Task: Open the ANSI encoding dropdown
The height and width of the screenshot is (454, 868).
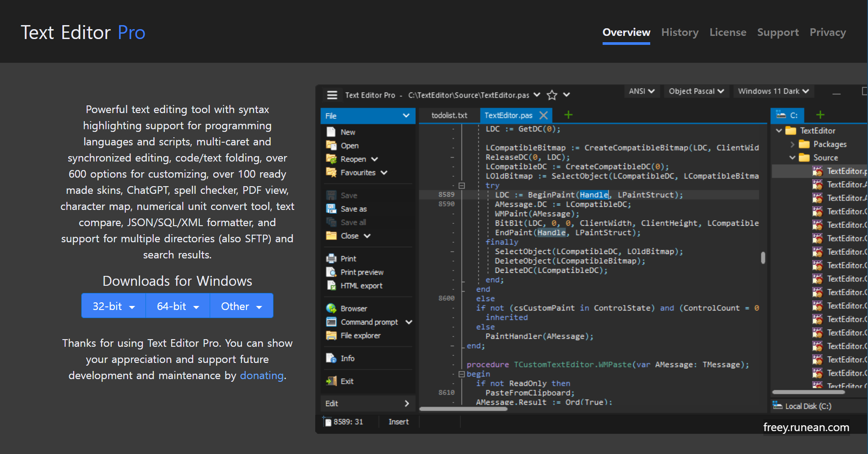Action: (x=642, y=91)
